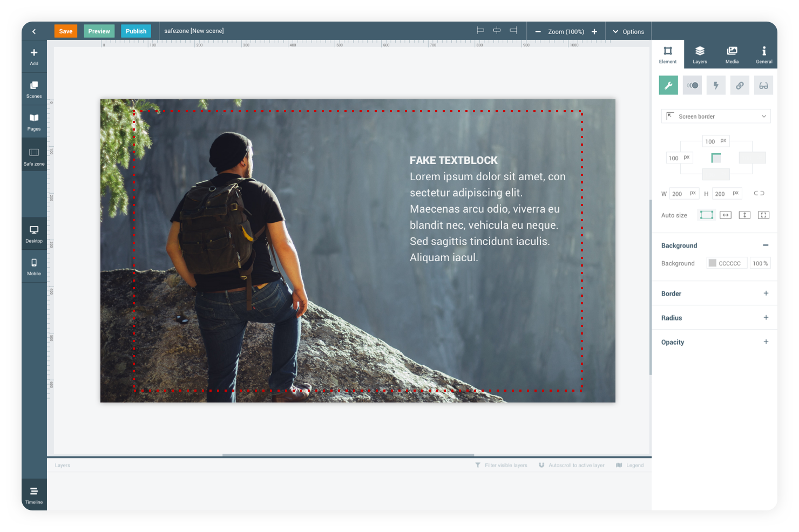The height and width of the screenshot is (532, 799).
Task: Toggle the width-height aspect ratio lock
Action: point(759,193)
